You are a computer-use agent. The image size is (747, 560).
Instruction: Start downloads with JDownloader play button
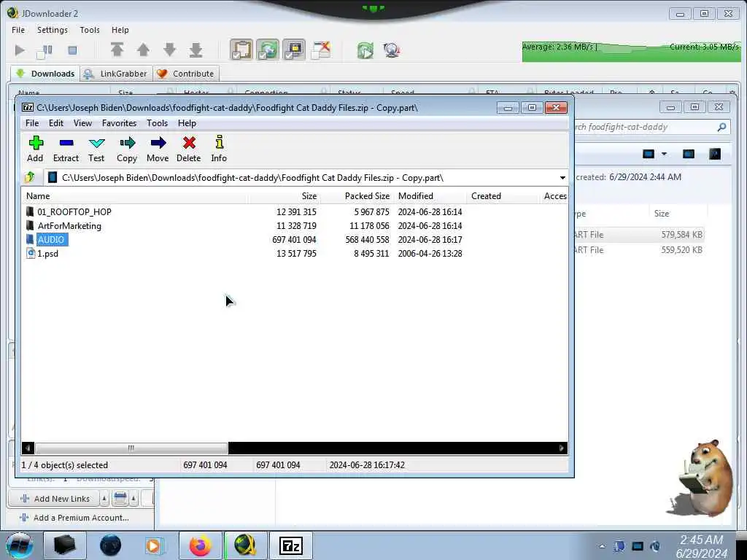point(20,50)
